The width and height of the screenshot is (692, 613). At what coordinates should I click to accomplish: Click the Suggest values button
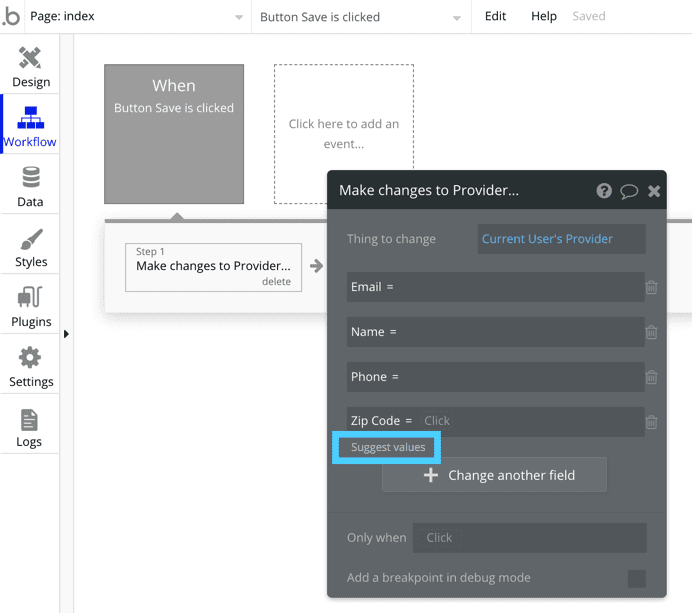point(388,448)
